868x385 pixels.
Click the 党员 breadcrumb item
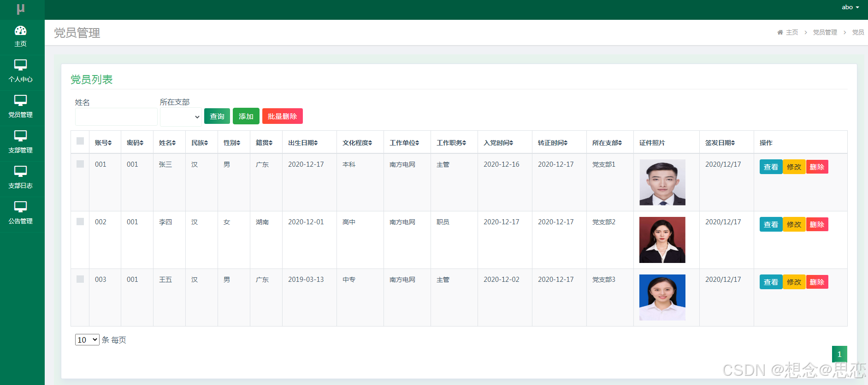[x=858, y=32]
